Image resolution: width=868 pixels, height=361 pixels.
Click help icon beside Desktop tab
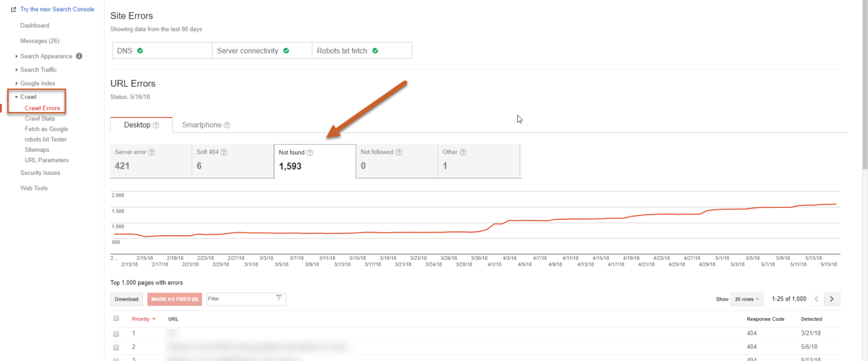coord(156,125)
